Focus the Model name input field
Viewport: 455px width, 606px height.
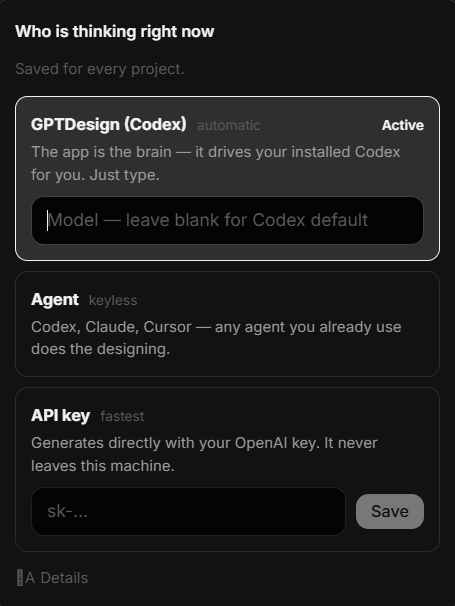pyautogui.click(x=227, y=220)
